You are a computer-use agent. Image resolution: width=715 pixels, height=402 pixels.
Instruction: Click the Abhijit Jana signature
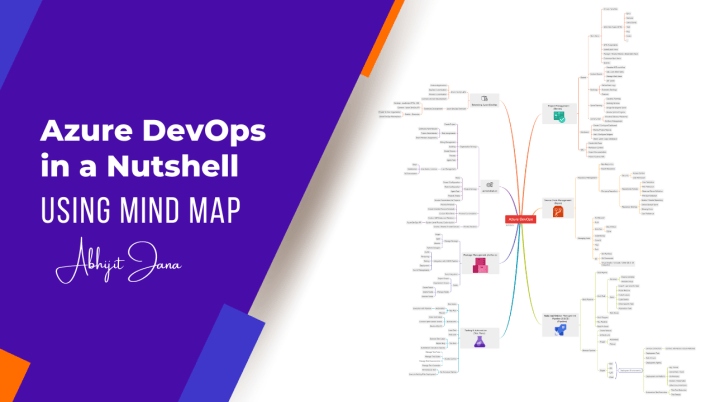(x=119, y=262)
